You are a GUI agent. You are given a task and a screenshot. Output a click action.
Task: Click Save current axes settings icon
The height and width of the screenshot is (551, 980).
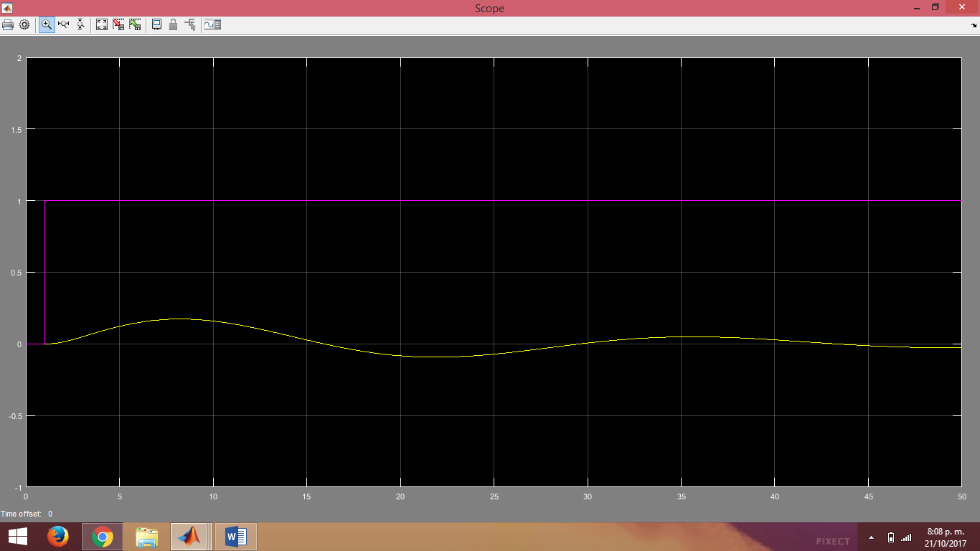click(118, 24)
